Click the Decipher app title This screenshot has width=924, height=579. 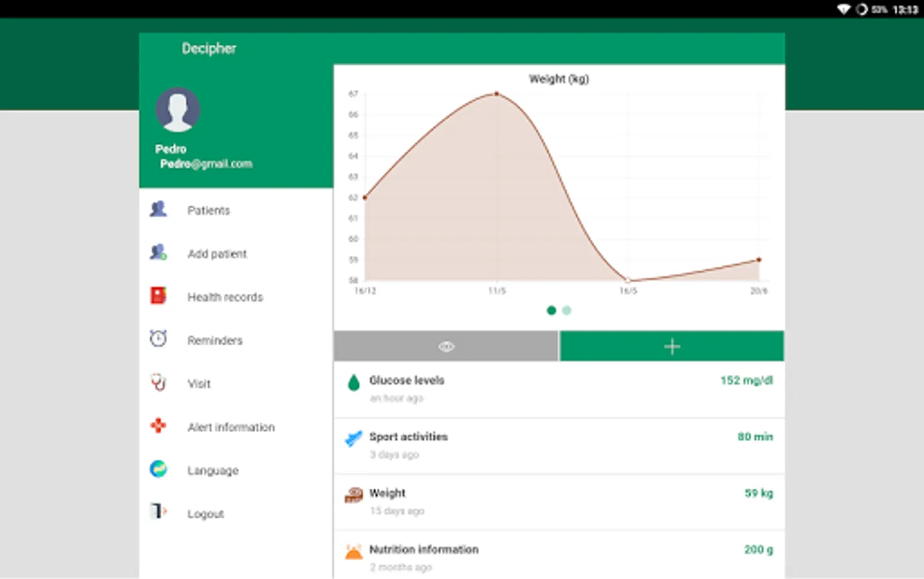[209, 48]
